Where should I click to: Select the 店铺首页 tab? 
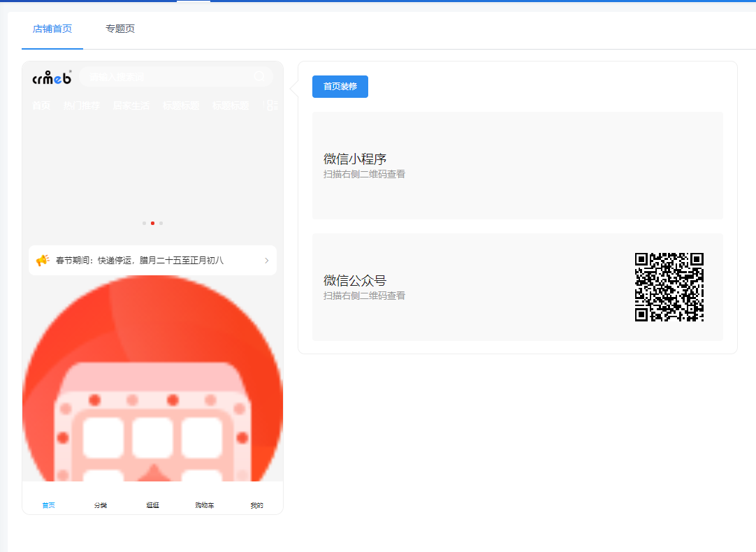(52, 29)
